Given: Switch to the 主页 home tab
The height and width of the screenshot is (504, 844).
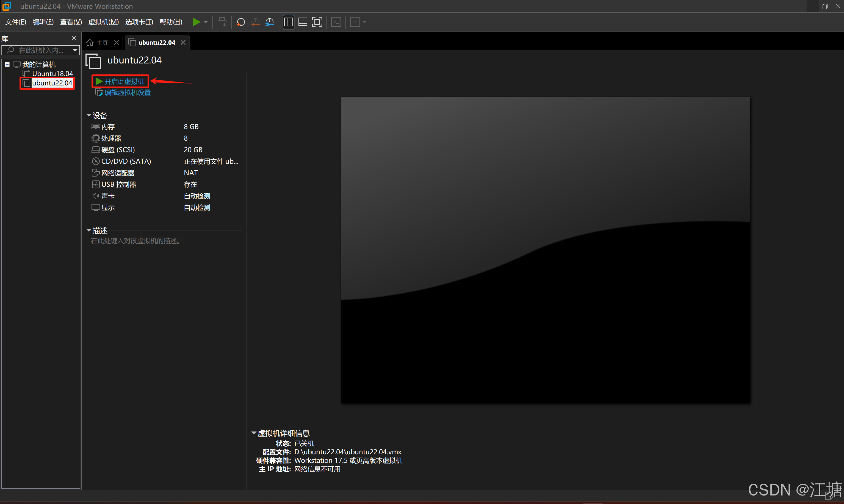Looking at the screenshot, I should [99, 43].
